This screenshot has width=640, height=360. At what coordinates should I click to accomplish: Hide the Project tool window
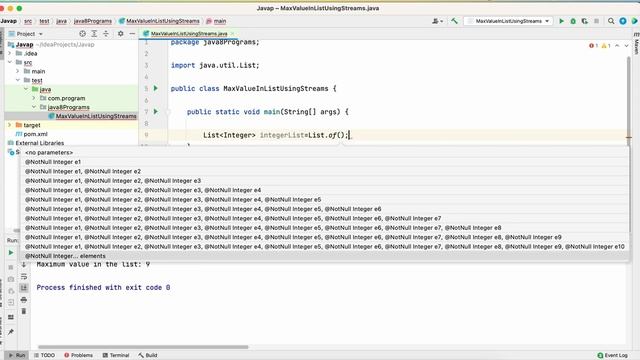132,34
